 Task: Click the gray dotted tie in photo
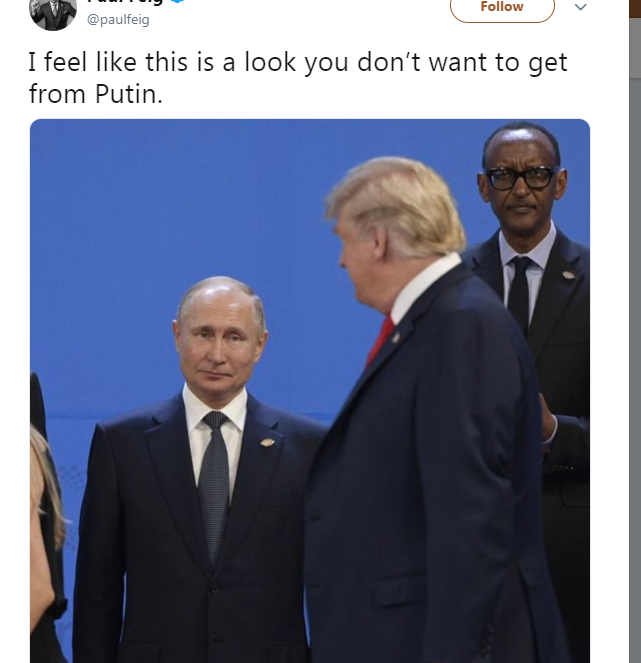(x=214, y=480)
